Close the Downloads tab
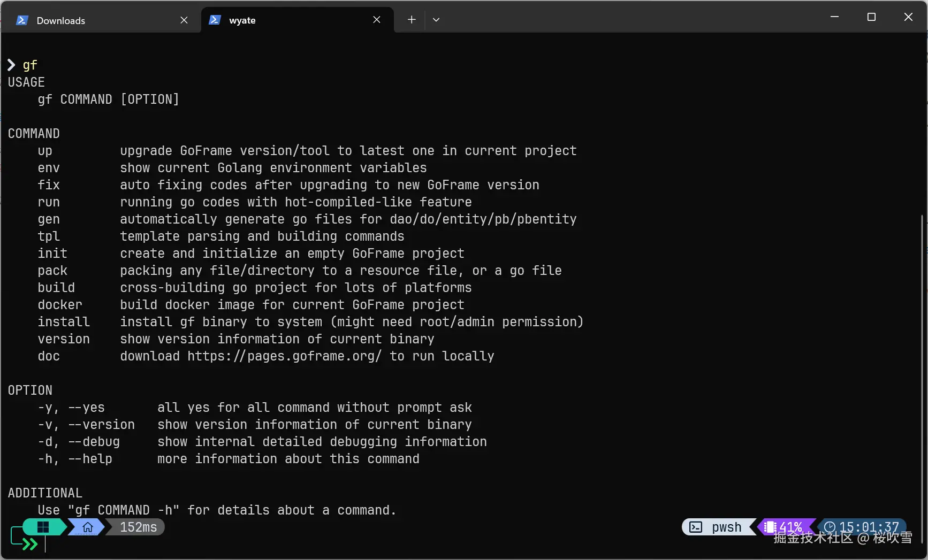The image size is (928, 560). click(184, 20)
